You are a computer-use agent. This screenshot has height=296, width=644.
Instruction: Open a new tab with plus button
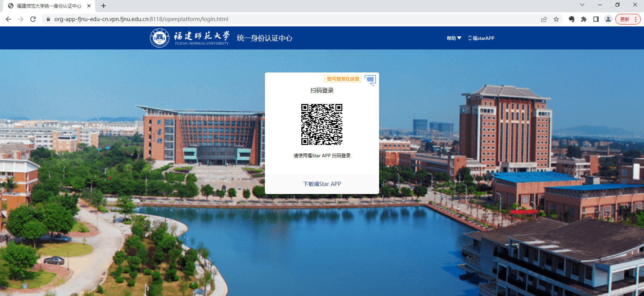[x=103, y=6]
